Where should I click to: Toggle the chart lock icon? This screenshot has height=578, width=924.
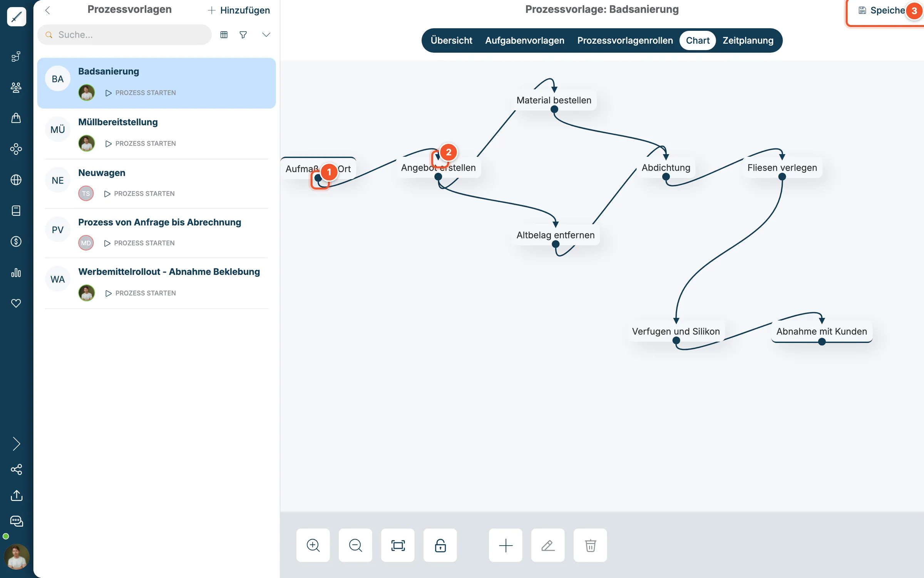click(440, 545)
